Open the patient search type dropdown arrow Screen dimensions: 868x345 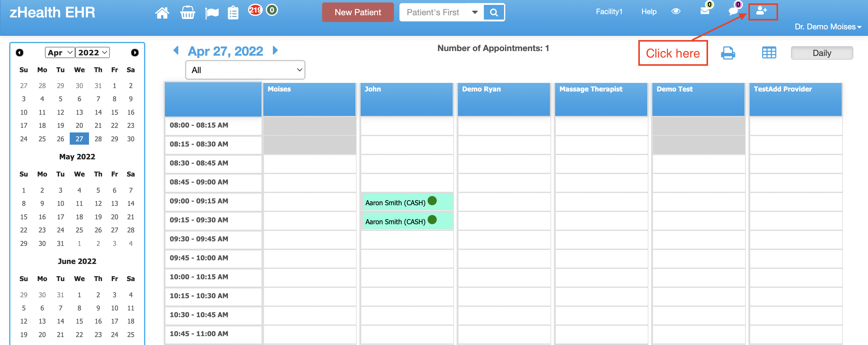click(474, 13)
